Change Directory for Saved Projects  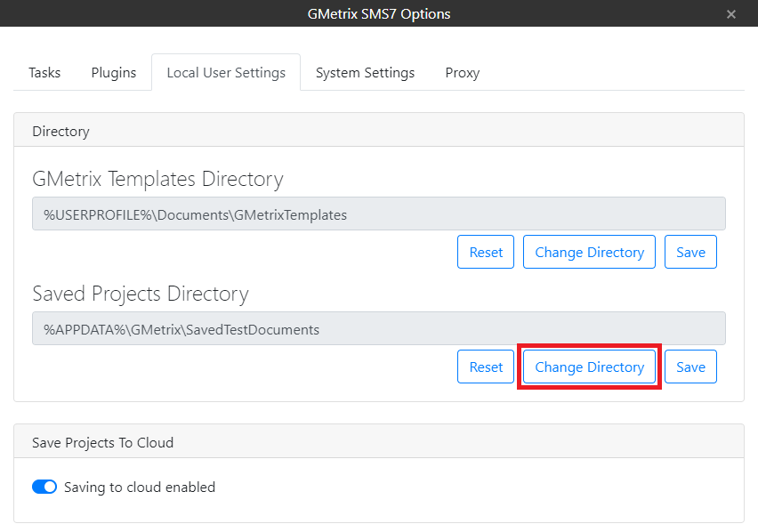click(x=589, y=367)
